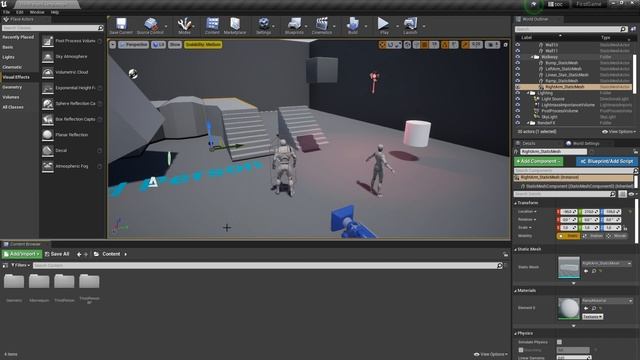
Task: Toggle visibility eye for Bump_StaticMesh row
Action: [x=518, y=63]
